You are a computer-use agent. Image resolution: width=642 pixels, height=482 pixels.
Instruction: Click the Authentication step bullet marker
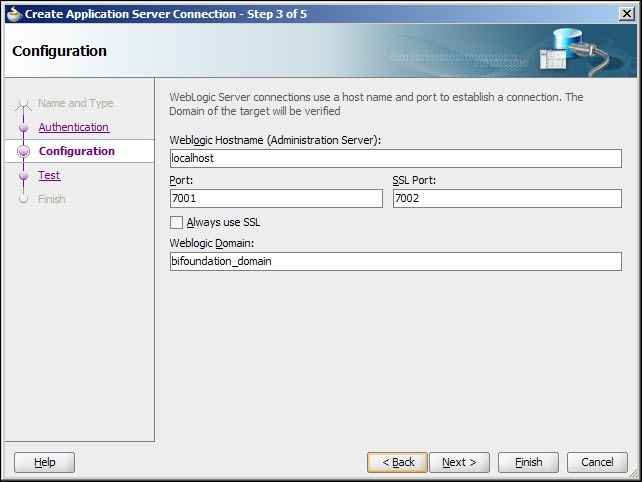(23, 127)
